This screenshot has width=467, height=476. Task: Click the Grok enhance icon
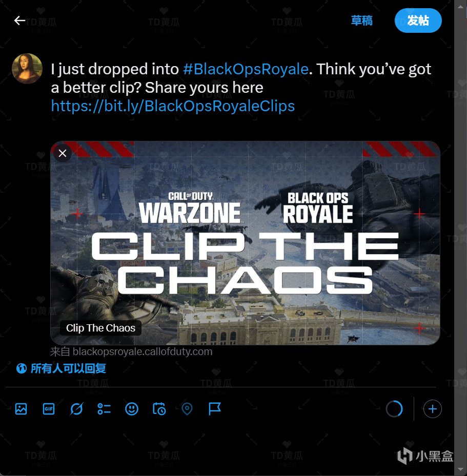tap(76, 409)
